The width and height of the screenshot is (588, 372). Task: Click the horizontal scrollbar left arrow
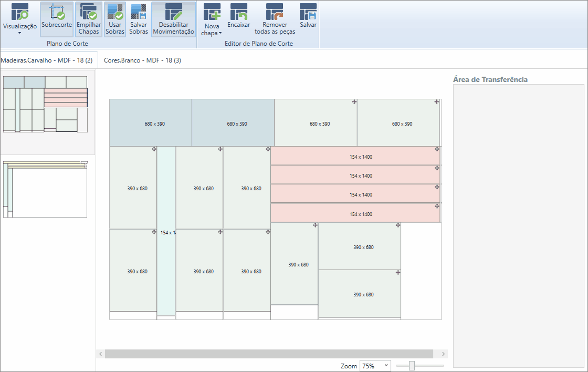(100, 354)
